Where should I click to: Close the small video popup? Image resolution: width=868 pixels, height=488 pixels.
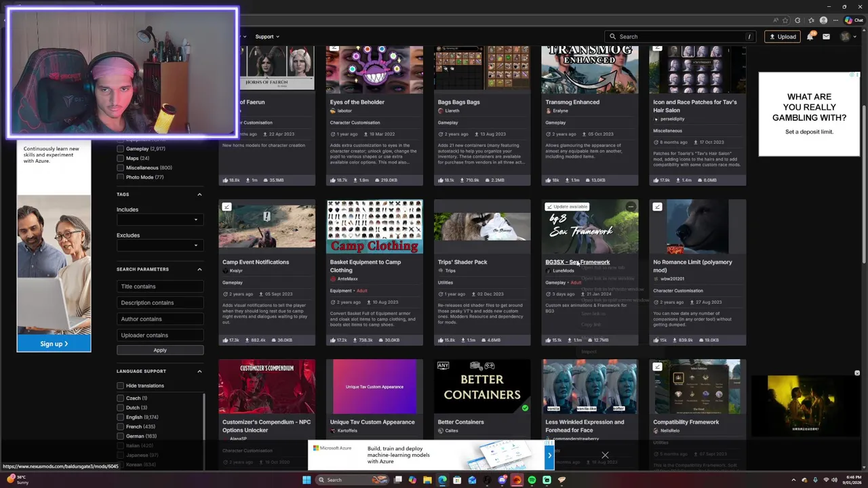tap(857, 373)
